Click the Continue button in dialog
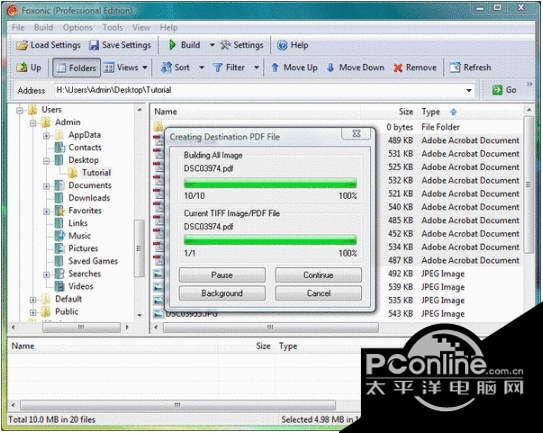Image resolution: width=543 pixels, height=433 pixels. [x=318, y=275]
